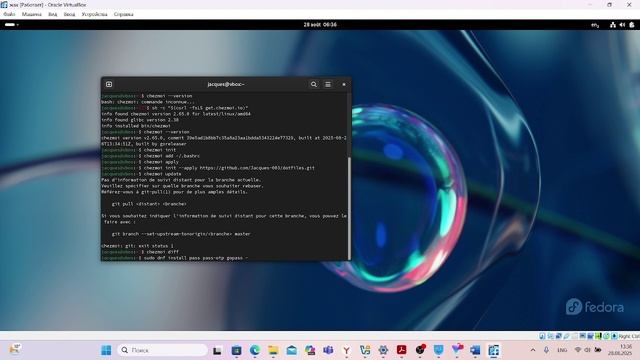Screen dimensions: 640x360
Task: Click the "chezmoi diff" command line
Action: tap(140, 252)
